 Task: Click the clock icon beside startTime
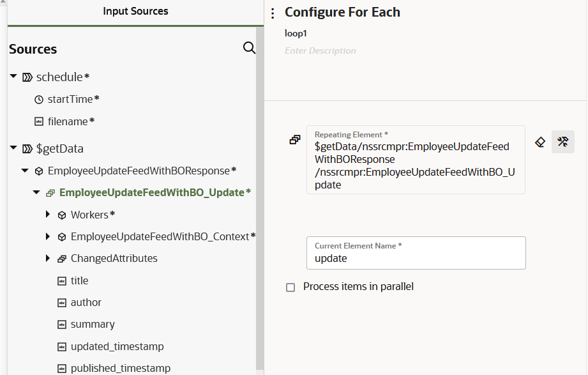[x=39, y=99]
